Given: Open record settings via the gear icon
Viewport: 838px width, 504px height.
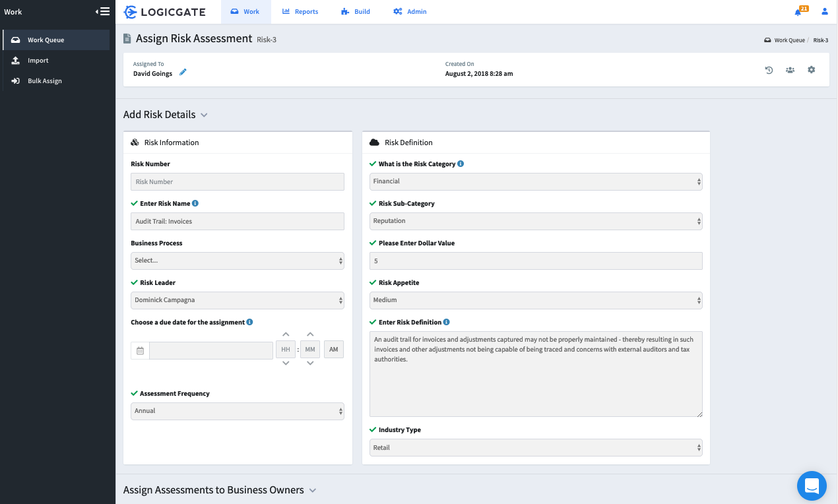Looking at the screenshot, I should (811, 69).
